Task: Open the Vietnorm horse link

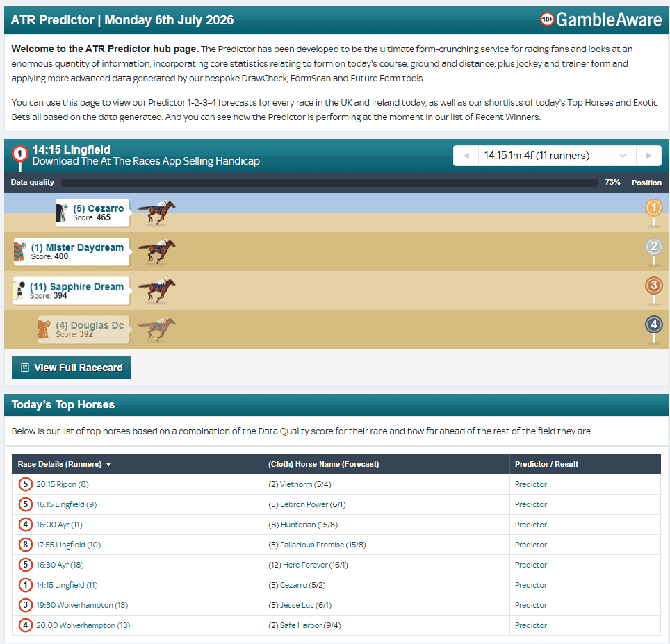Action: [x=295, y=484]
